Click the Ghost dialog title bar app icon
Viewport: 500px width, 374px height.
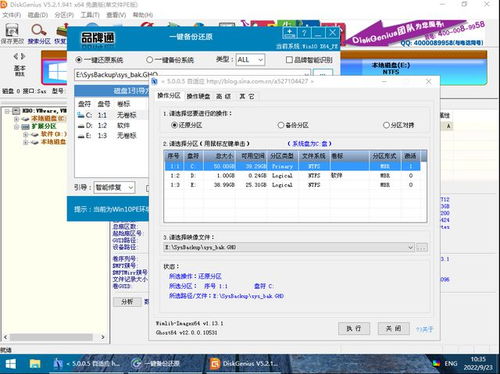pyautogui.click(x=154, y=81)
